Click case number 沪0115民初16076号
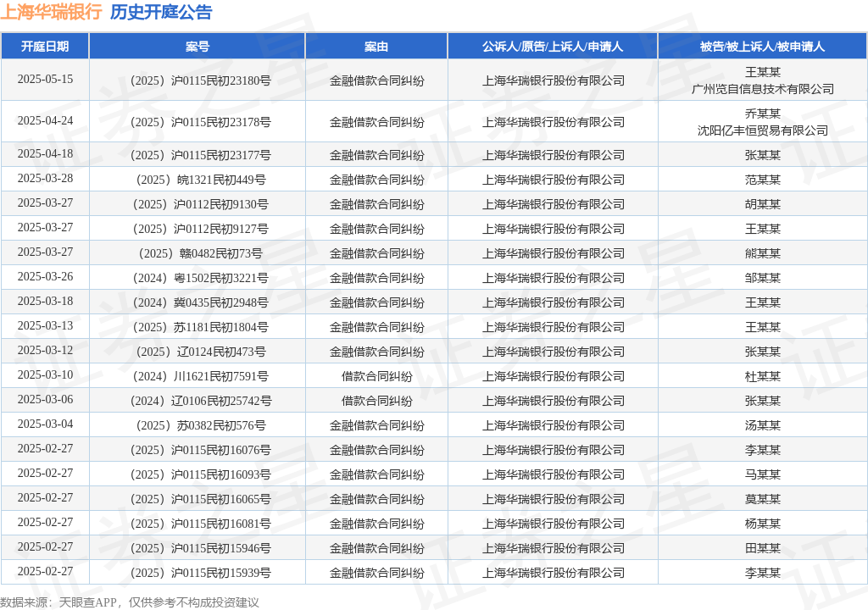 coord(200,450)
